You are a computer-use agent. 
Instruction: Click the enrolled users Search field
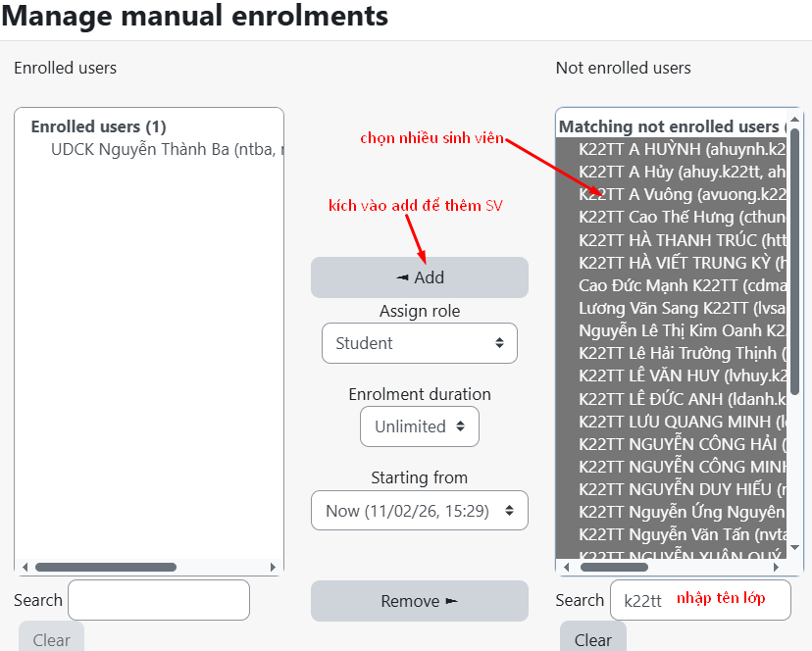click(159, 600)
